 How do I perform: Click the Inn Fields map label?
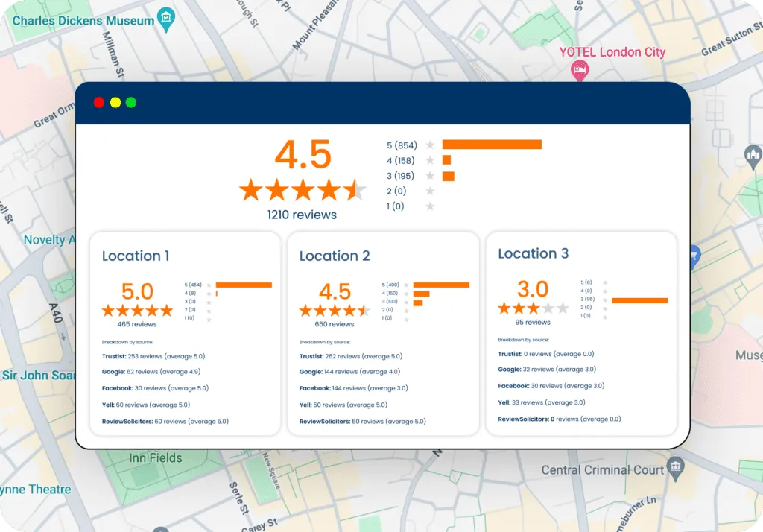(x=156, y=458)
